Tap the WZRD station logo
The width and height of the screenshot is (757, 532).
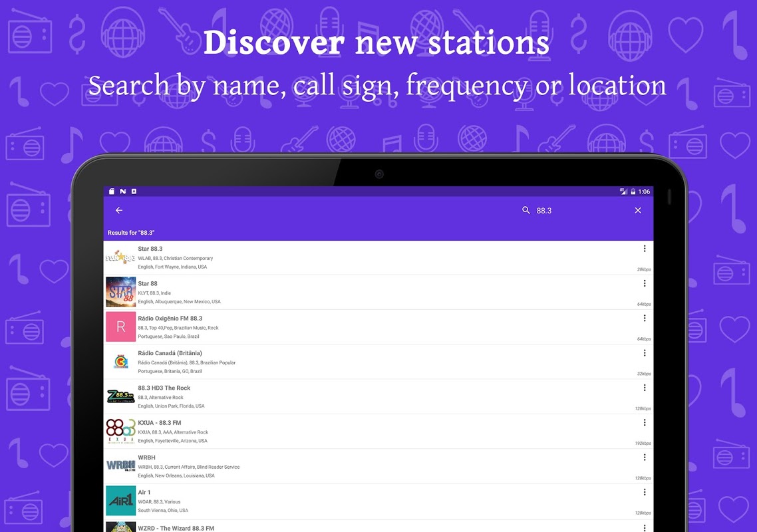[x=120, y=526]
